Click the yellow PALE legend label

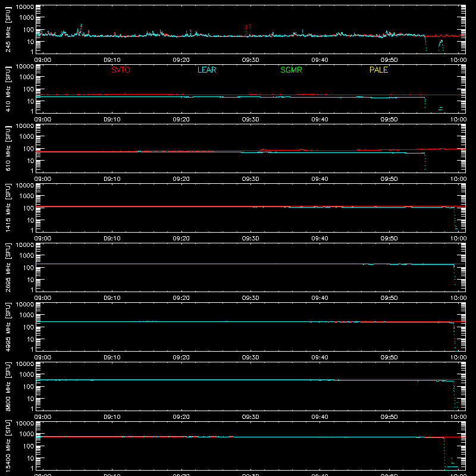coord(378,70)
